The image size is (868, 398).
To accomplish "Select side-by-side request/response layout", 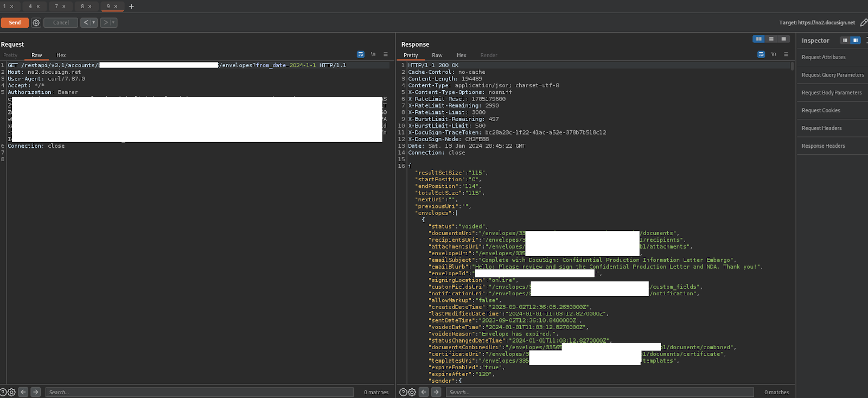I will pos(758,39).
